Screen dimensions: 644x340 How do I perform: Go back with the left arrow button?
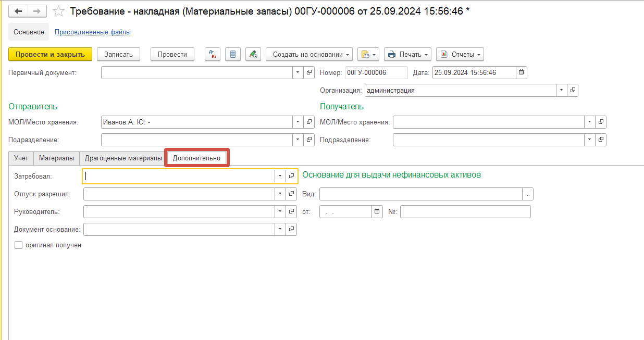point(18,11)
